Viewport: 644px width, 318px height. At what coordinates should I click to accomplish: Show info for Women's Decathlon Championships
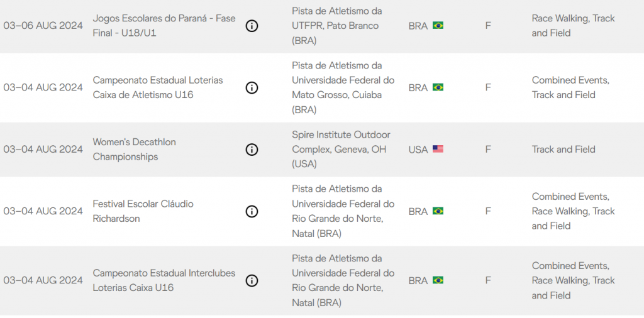click(x=252, y=150)
